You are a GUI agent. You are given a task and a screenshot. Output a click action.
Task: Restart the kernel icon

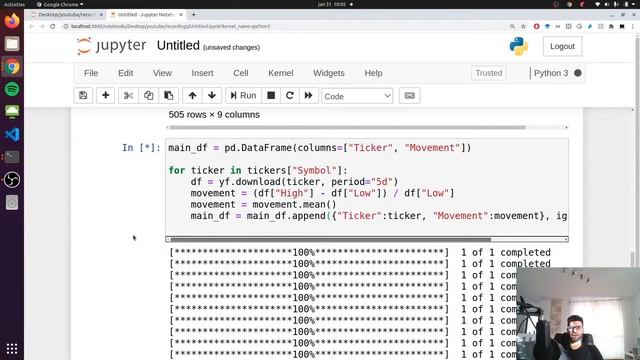pos(290,96)
